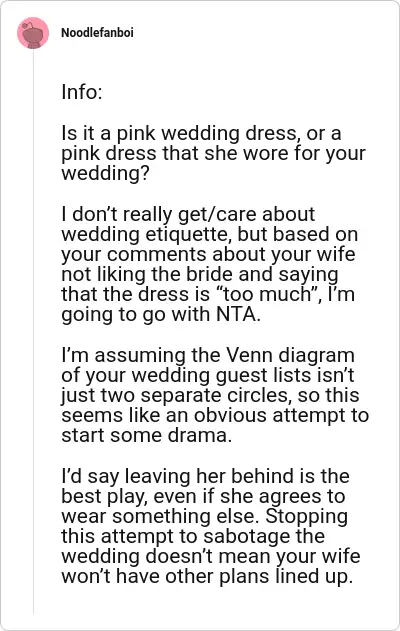Click the word "NTA" in the comment
This screenshot has height=631, width=400.
(238, 314)
